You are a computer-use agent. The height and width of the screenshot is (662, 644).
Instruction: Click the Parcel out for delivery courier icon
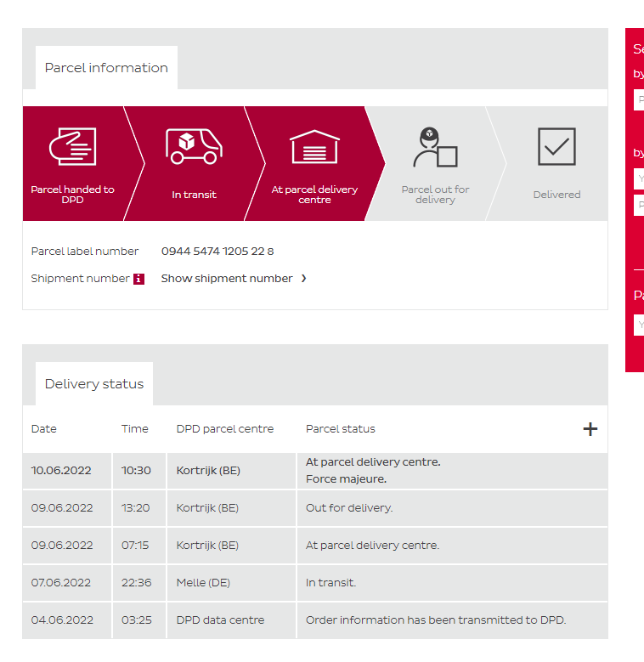coord(435,147)
